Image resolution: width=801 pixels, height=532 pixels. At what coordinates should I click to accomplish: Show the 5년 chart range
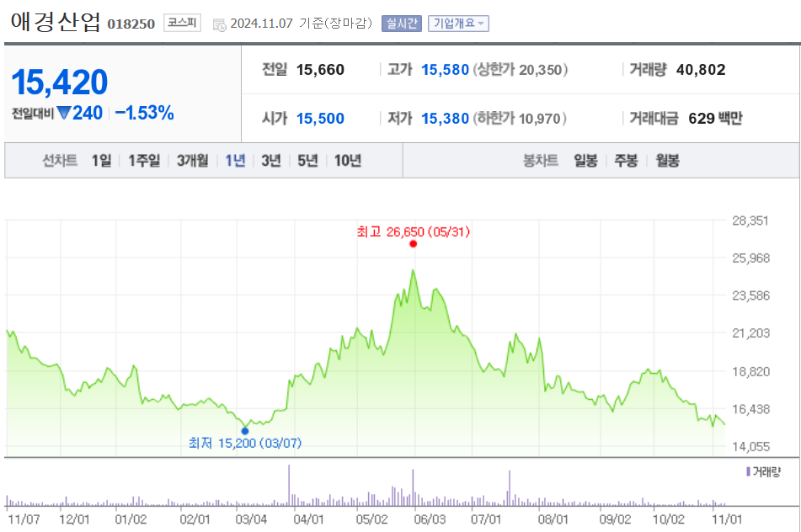coord(307,161)
